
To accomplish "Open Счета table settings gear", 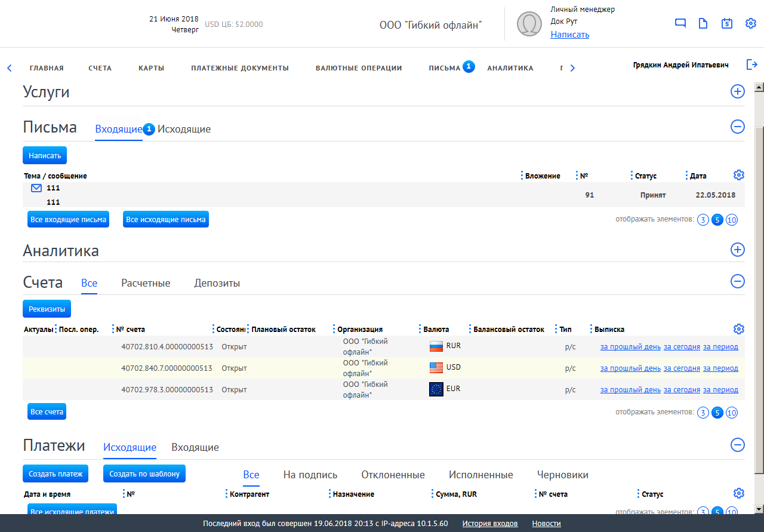I will coord(739,329).
